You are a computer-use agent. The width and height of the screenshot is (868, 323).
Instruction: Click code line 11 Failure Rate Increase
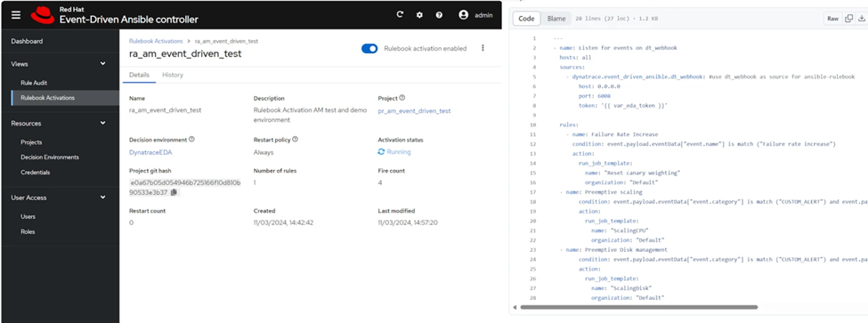pyautogui.click(x=612, y=134)
